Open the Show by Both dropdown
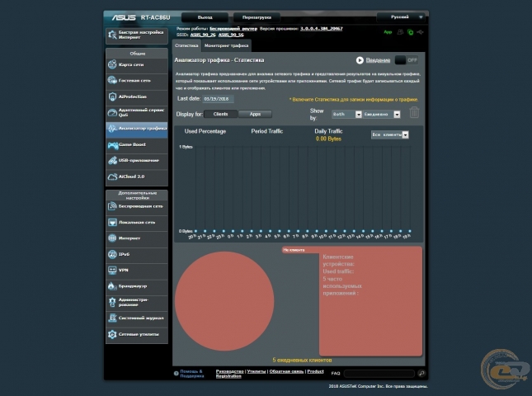Viewport: 532px width, 396px height. coord(346,115)
